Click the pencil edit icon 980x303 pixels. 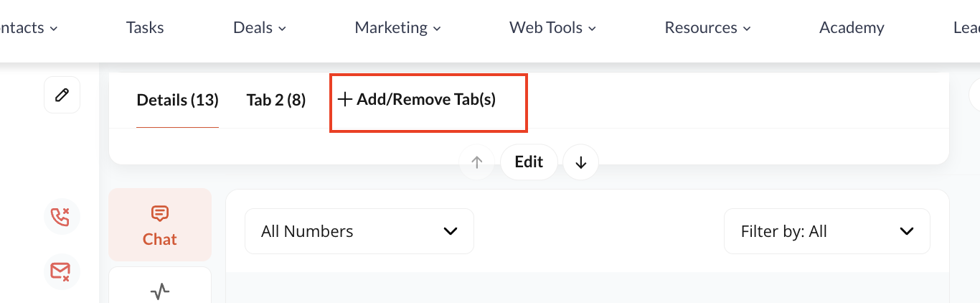pos(62,95)
